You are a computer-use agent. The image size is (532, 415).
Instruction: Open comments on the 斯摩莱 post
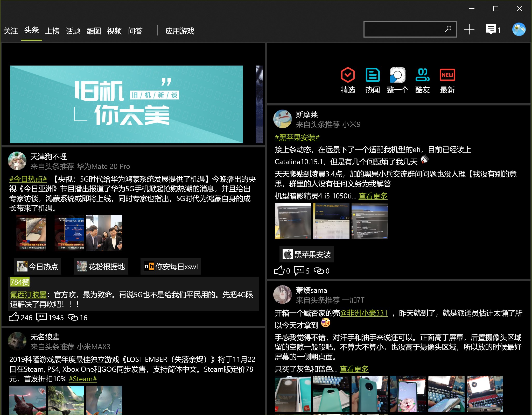pos(299,270)
